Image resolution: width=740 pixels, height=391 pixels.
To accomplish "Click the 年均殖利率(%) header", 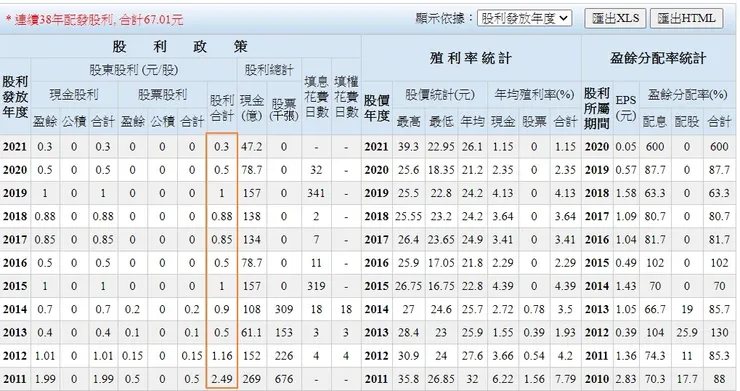I will tap(534, 94).
